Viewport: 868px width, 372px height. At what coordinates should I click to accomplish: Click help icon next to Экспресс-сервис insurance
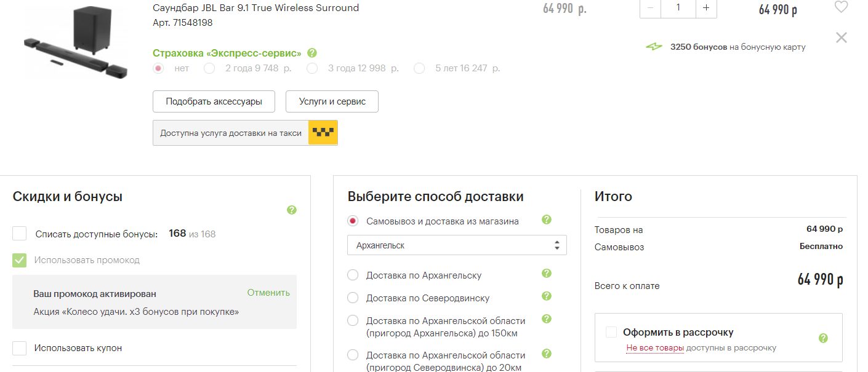coord(312,53)
